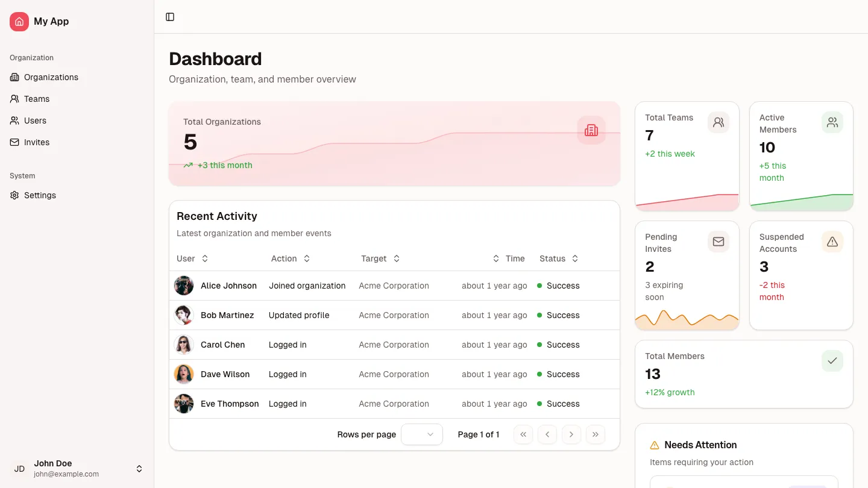The image size is (868, 488).
Task: Click the sidebar collapse icon at top
Action: (169, 17)
